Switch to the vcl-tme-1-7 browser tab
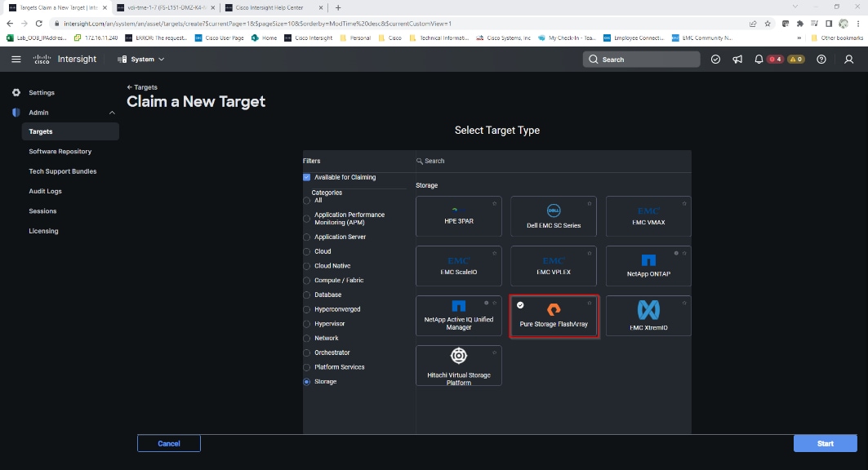The image size is (868, 470). [x=166, y=7]
